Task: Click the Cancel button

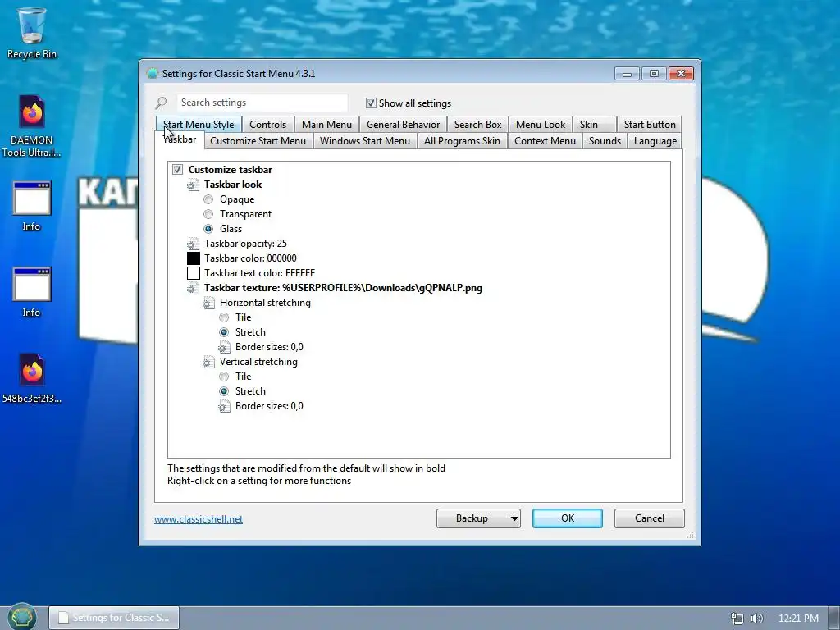Action: pos(650,518)
